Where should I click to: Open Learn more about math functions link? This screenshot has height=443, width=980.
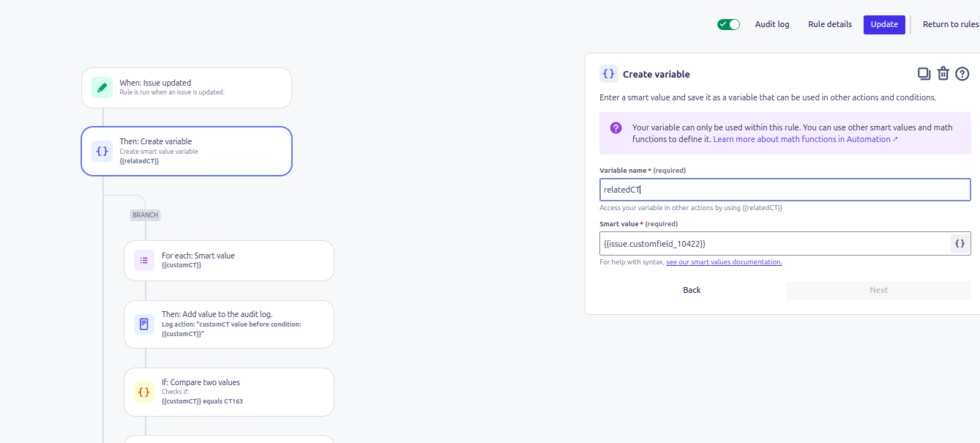point(805,139)
